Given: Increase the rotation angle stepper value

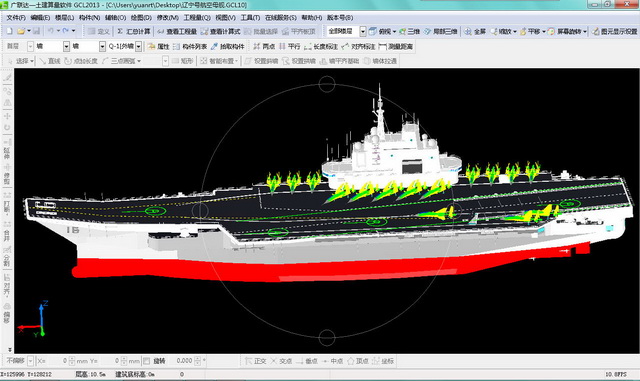Looking at the screenshot, I should coord(198,359).
